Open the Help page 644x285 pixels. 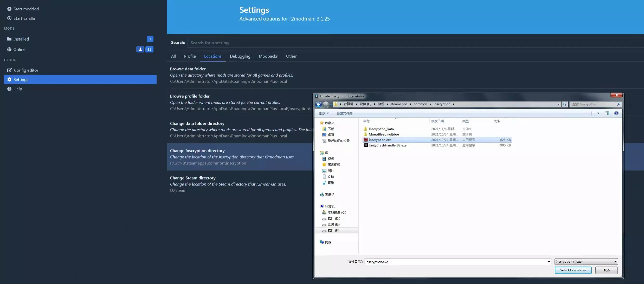[17, 89]
